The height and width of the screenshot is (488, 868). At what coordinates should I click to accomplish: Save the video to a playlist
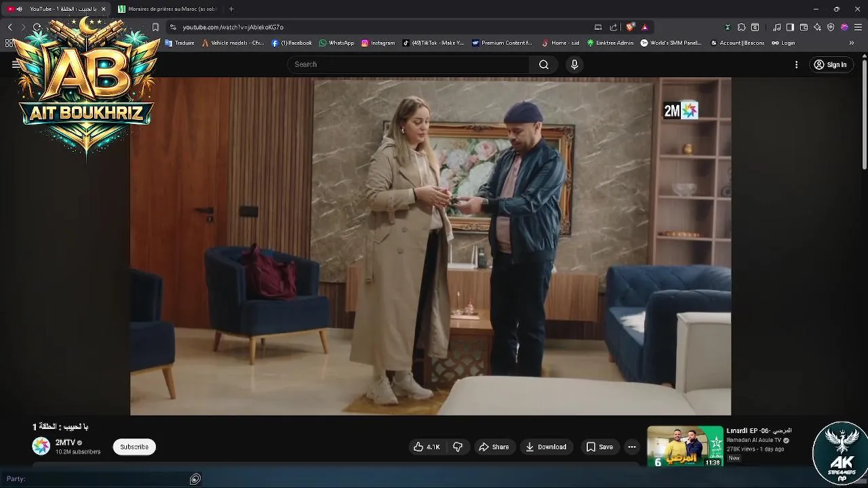pos(599,447)
